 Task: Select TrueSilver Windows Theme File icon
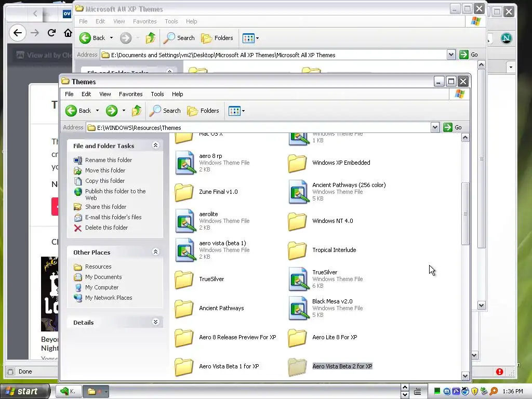[298, 279]
